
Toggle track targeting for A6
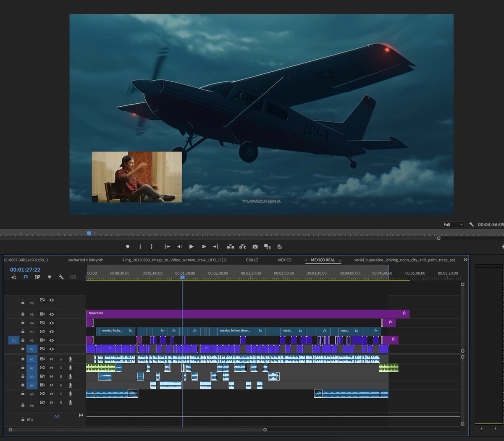click(31, 405)
